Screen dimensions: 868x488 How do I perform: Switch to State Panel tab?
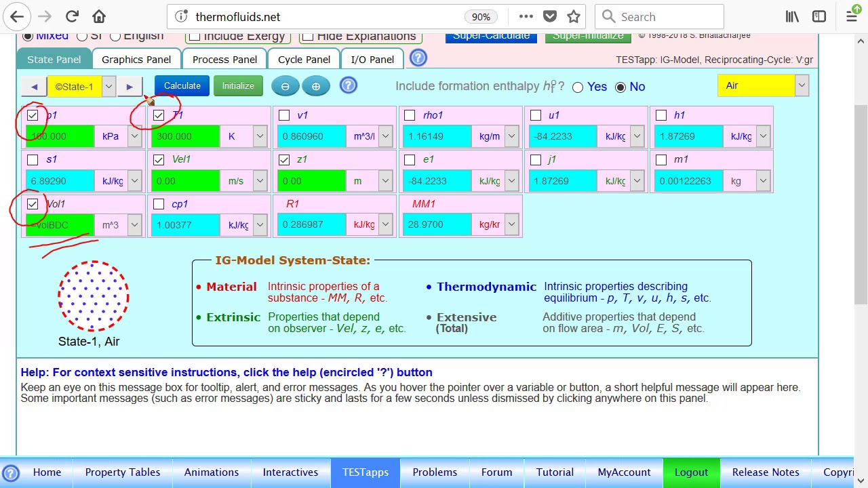pos(54,59)
